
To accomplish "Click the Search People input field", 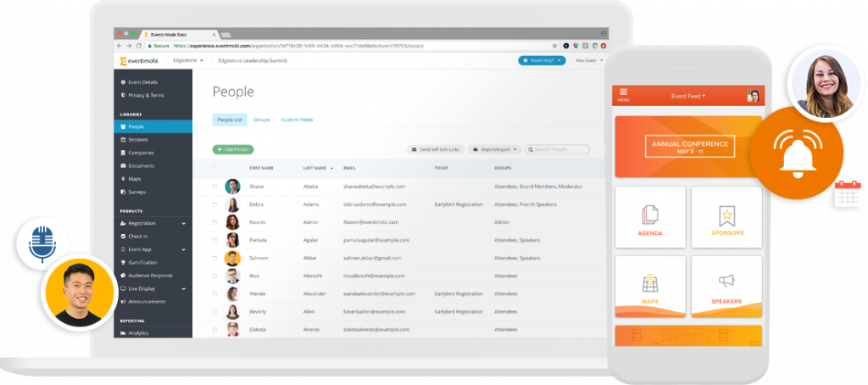I will [559, 149].
